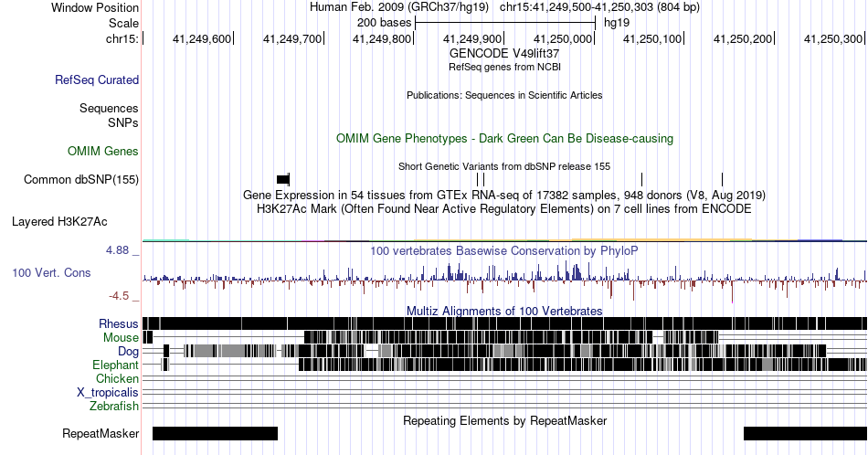Open Multiz Alignments of 100 Vertebrates title

point(504,311)
